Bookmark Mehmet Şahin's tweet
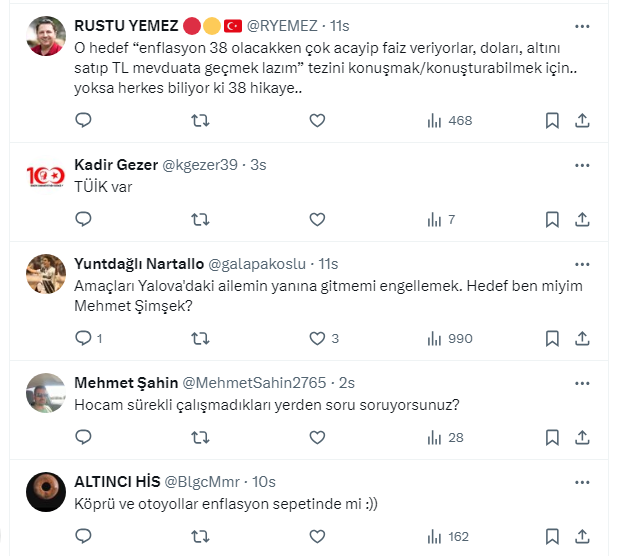The height and width of the screenshot is (556, 622). coord(552,437)
